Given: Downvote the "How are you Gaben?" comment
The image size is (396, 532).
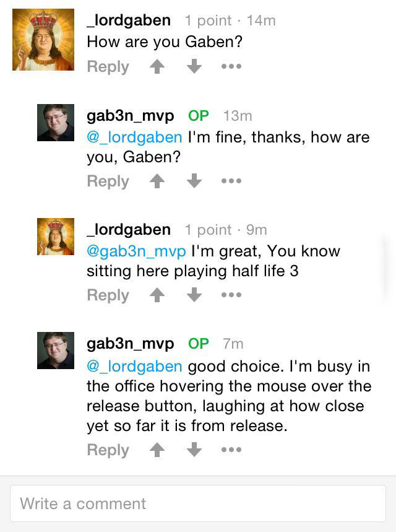Looking at the screenshot, I should pyautogui.click(x=194, y=66).
